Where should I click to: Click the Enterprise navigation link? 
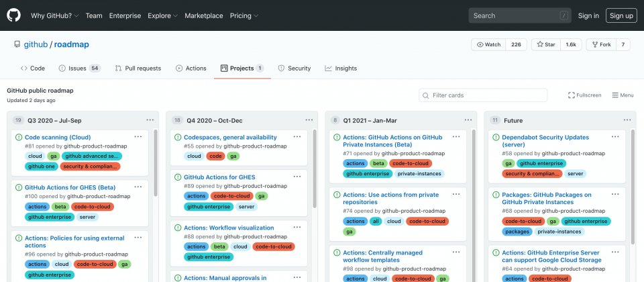tap(125, 15)
